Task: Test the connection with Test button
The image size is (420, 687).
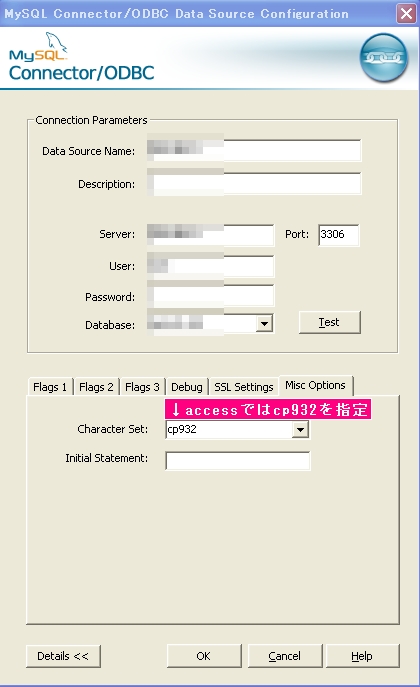Action: 330,322
